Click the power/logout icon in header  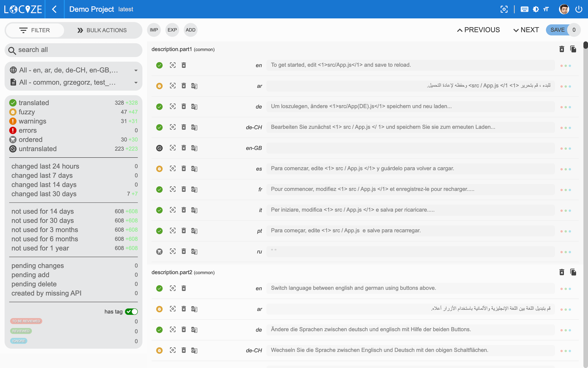pyautogui.click(x=579, y=9)
